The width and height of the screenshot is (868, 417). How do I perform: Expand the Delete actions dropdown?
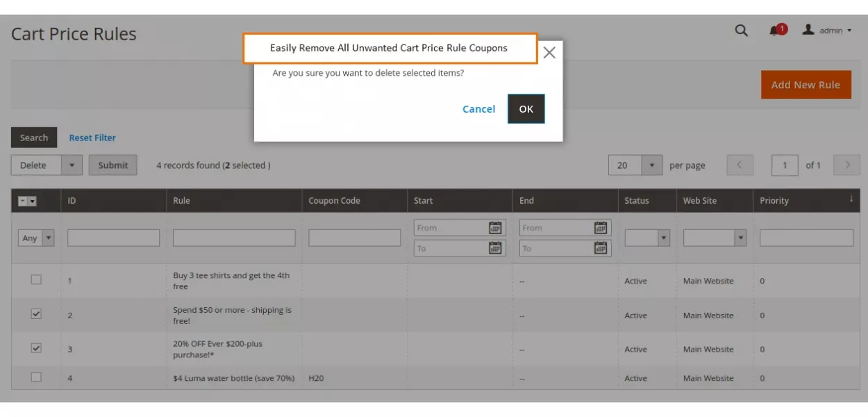(x=72, y=165)
